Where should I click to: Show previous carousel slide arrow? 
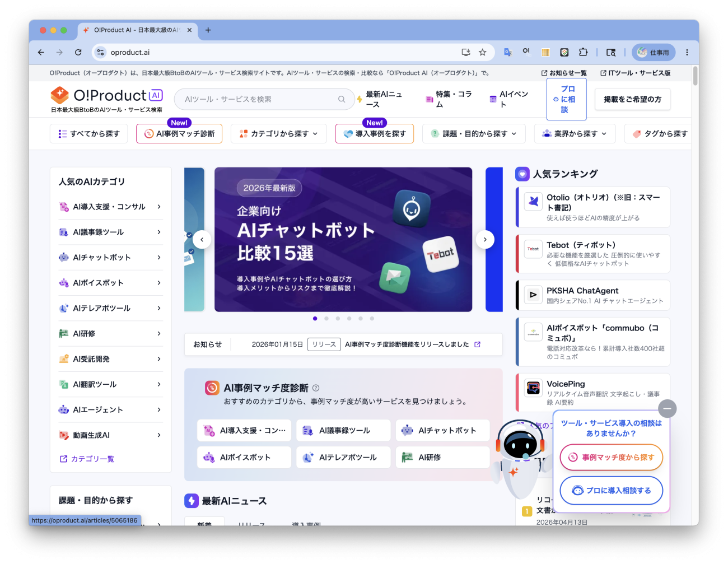coord(202,240)
